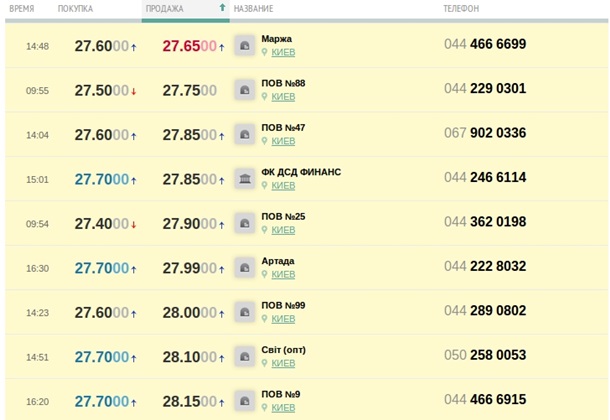Click the exchange icon beside ПОВ №88
Screen dimensions: 610x420
(x=245, y=90)
